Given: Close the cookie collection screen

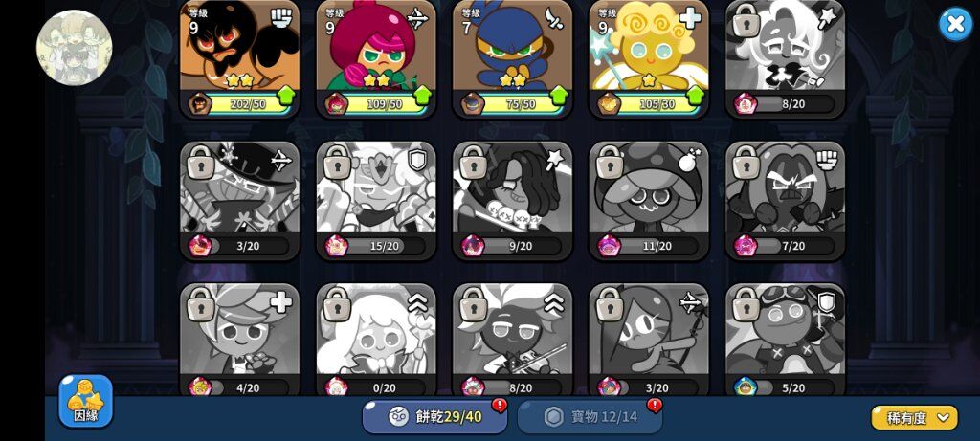Looking at the screenshot, I should pos(956,24).
